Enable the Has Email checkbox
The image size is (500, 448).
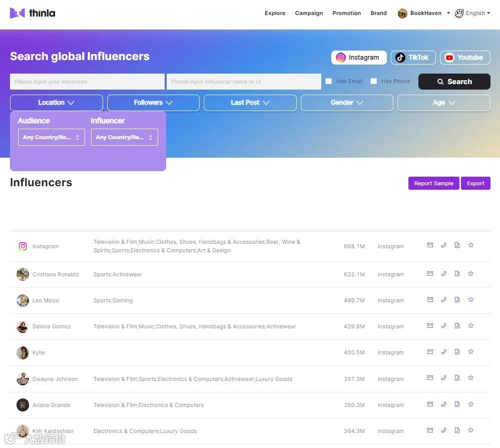click(x=328, y=81)
